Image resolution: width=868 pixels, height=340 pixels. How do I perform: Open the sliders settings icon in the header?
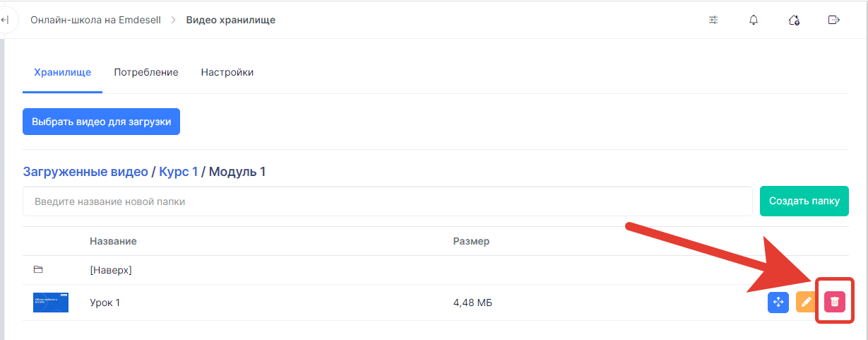coord(713,20)
